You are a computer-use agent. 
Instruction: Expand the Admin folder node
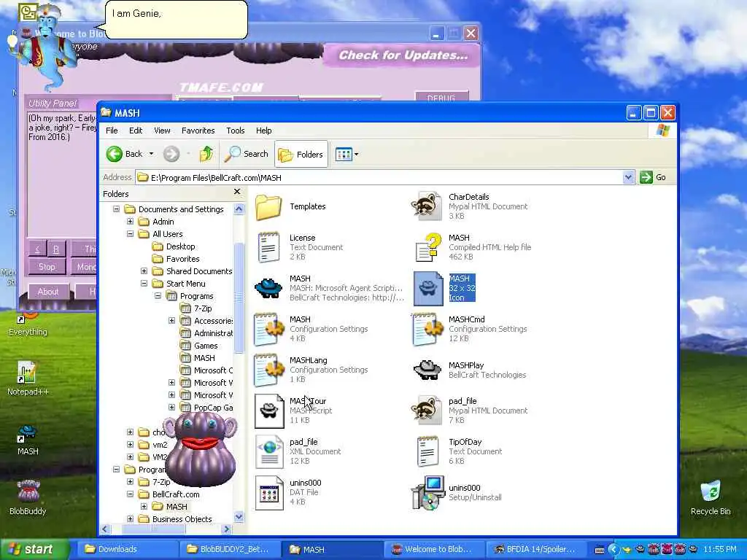pos(130,222)
